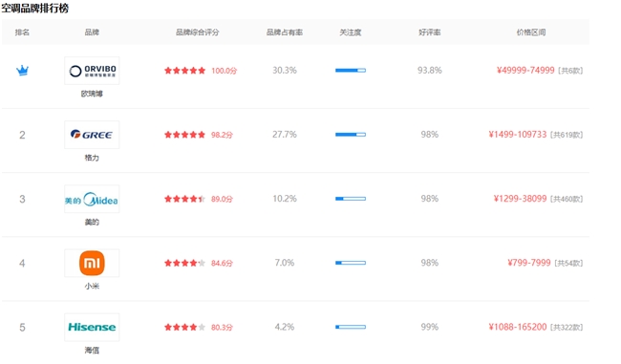Click the 好评率 column header

click(x=430, y=32)
